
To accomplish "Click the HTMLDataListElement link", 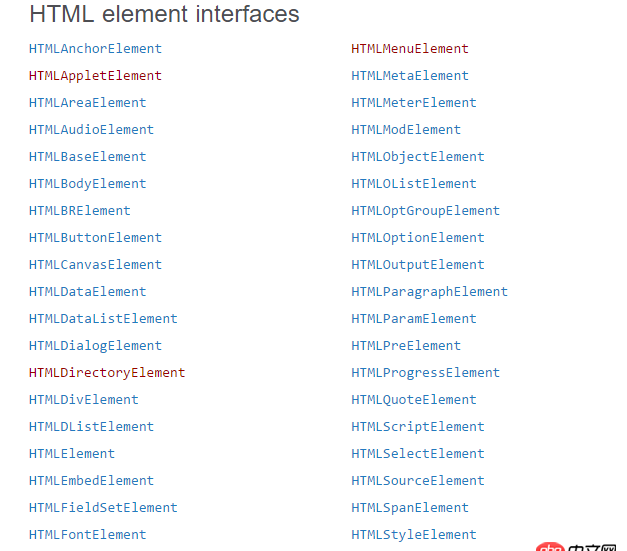I will [x=103, y=318].
